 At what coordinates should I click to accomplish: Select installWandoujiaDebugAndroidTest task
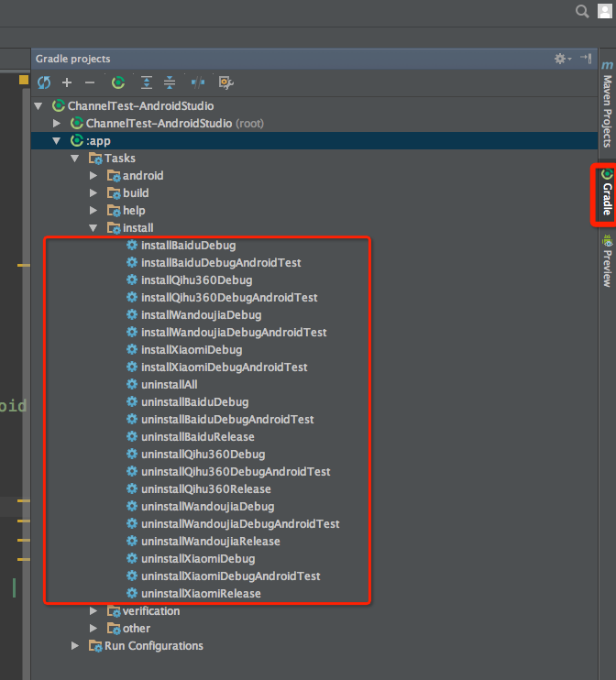click(x=234, y=332)
